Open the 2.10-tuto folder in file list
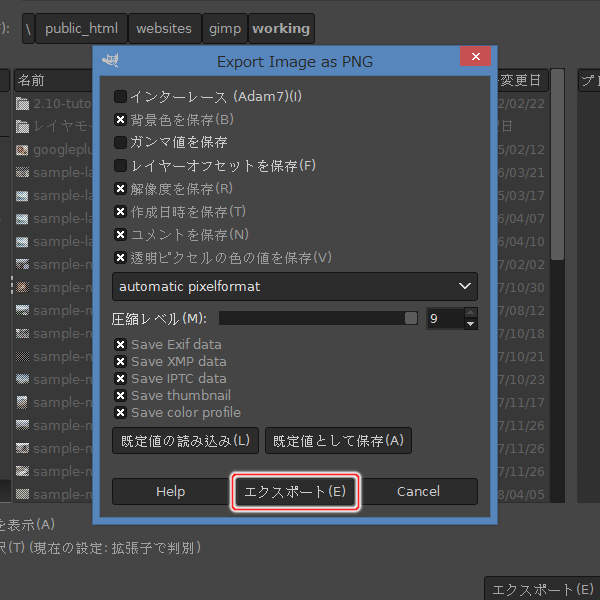600x600 pixels. 54,104
